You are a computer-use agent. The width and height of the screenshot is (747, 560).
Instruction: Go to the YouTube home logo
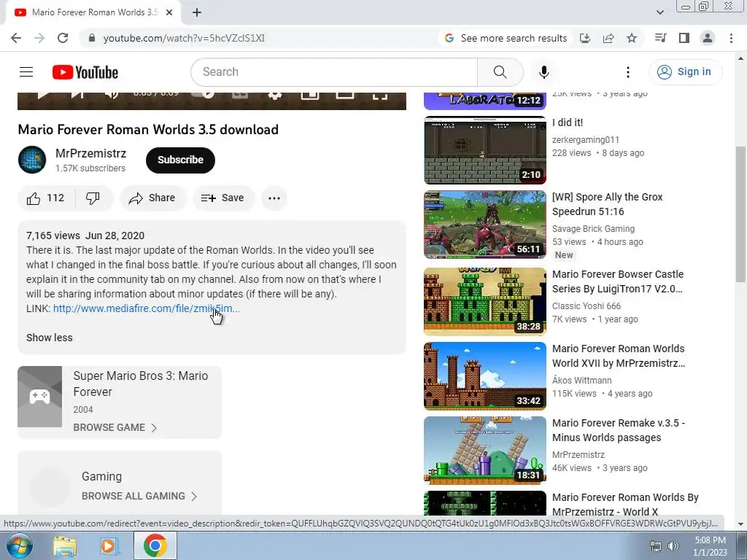[x=85, y=72]
